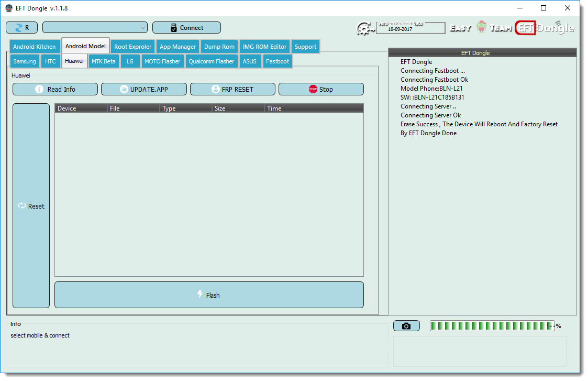The height and width of the screenshot is (381, 588).
Task: Click the camera screenshot button
Action: tap(406, 326)
